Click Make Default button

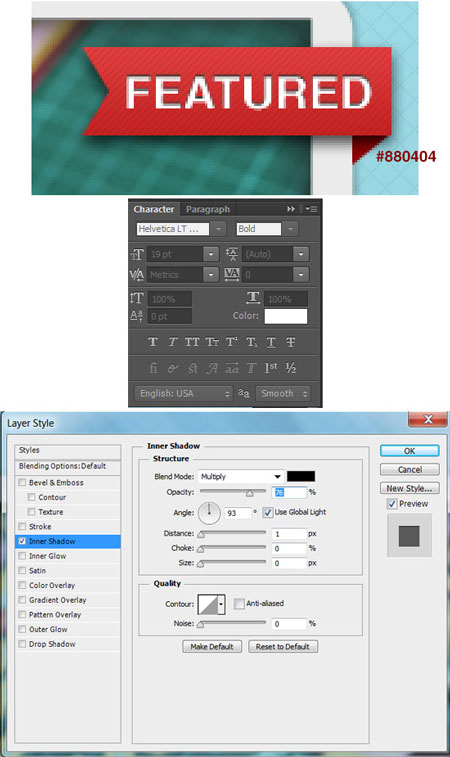tap(212, 647)
